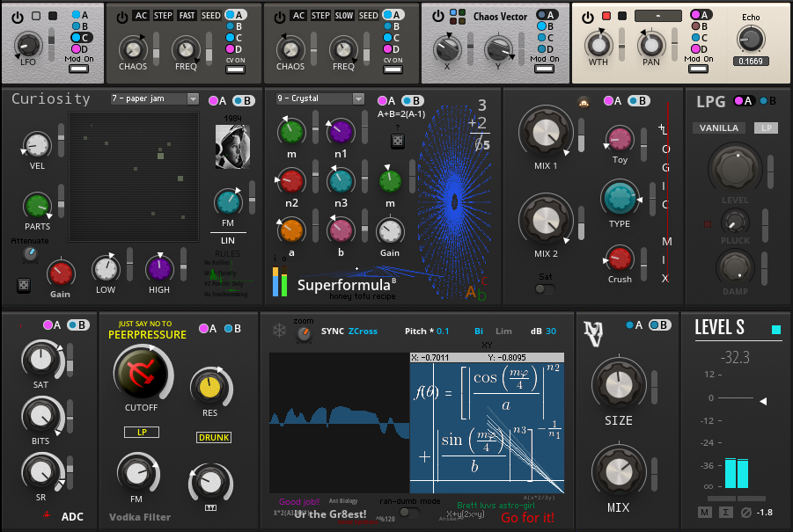This screenshot has height=532, width=793.
Task: Click the phase invert icon in LEVEL S
Action: [746, 513]
